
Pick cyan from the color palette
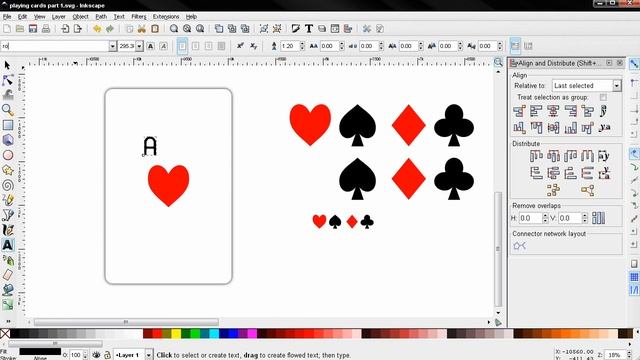click(214, 334)
